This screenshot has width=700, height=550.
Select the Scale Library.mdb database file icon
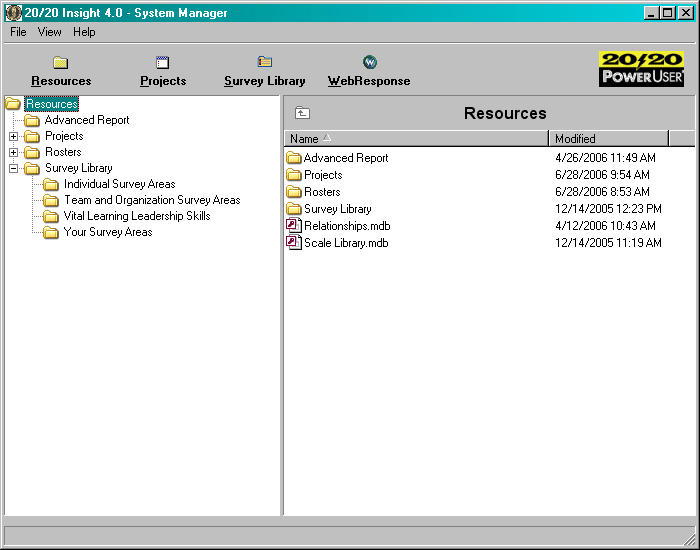click(x=293, y=242)
